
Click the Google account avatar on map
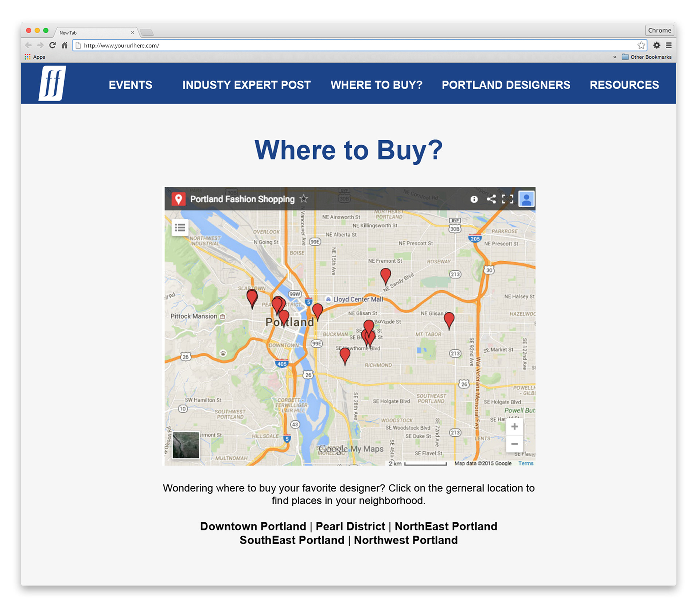pyautogui.click(x=526, y=199)
